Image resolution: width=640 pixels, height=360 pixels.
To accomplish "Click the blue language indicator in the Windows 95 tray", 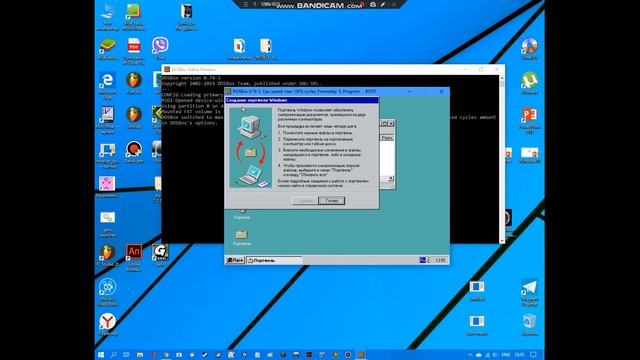I will point(422,260).
